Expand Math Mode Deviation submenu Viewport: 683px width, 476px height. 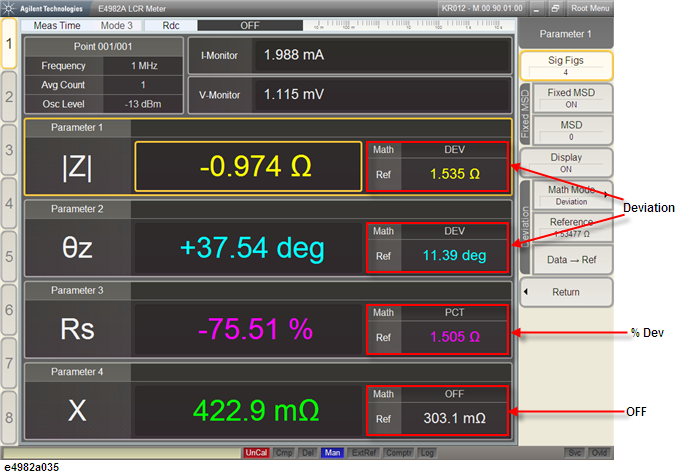pyautogui.click(x=571, y=195)
